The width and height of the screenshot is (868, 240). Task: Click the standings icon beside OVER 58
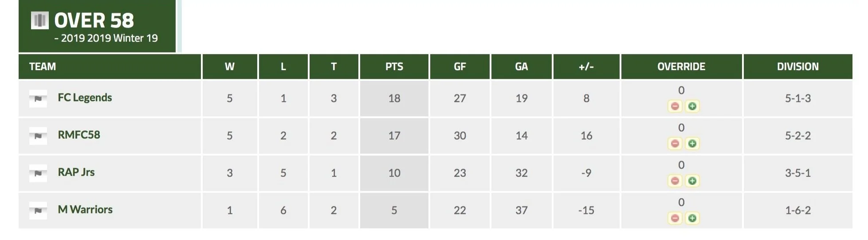39,20
